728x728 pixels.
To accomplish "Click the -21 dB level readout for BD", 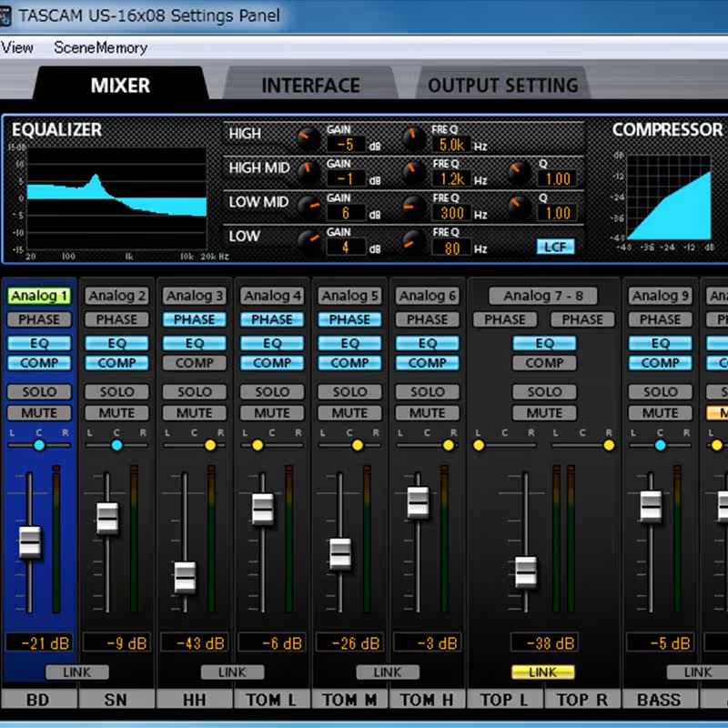I will (x=39, y=642).
